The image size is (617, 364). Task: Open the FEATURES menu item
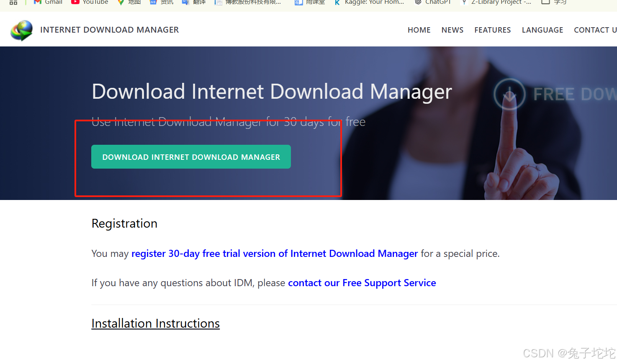coord(493,30)
